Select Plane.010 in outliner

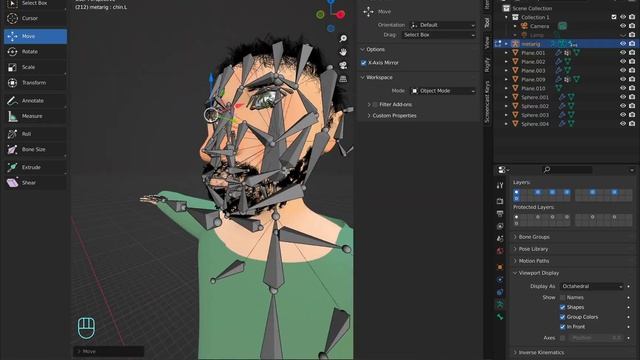(533, 89)
